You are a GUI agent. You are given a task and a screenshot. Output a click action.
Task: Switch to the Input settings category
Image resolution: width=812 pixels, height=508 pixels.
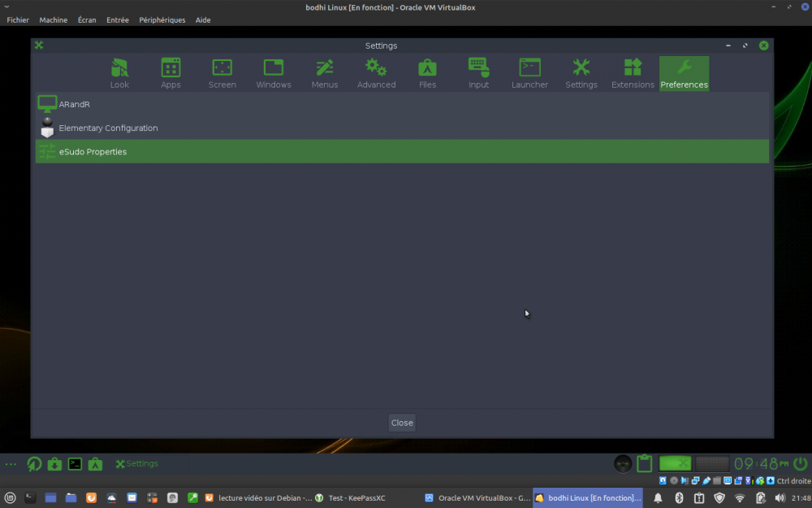478,73
